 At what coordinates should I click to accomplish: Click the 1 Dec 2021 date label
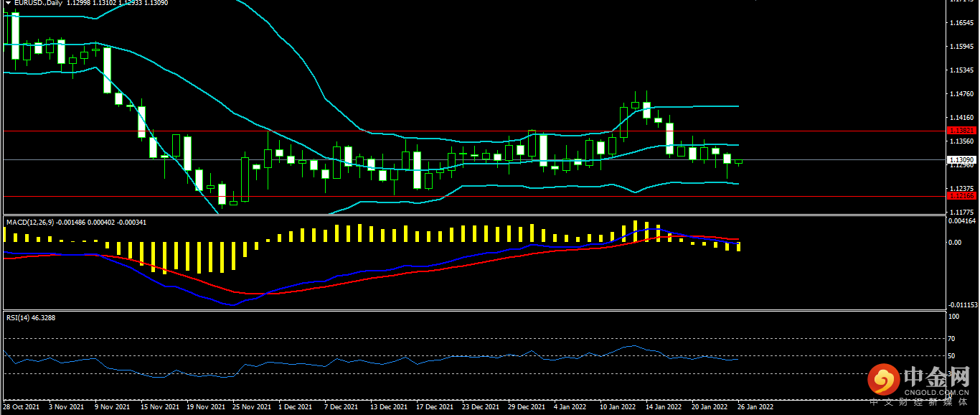point(295,407)
